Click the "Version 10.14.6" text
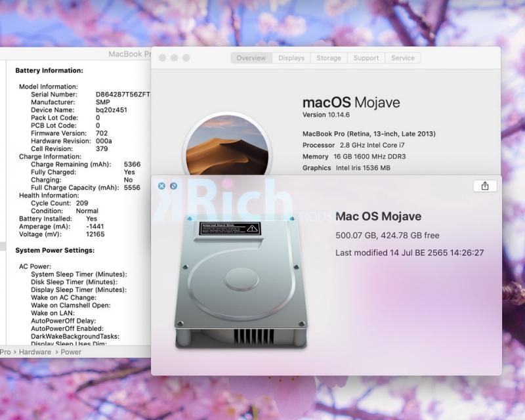This screenshot has height=420, width=525. coord(326,115)
